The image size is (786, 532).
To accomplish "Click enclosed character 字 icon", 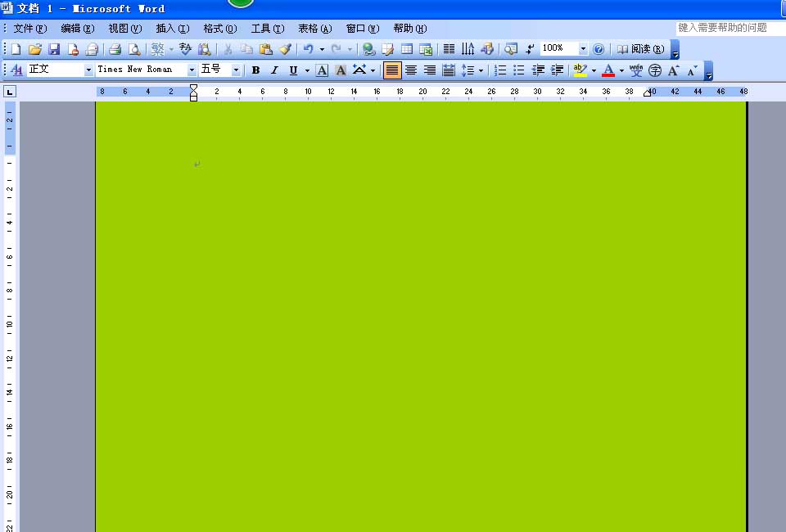I will click(x=655, y=70).
